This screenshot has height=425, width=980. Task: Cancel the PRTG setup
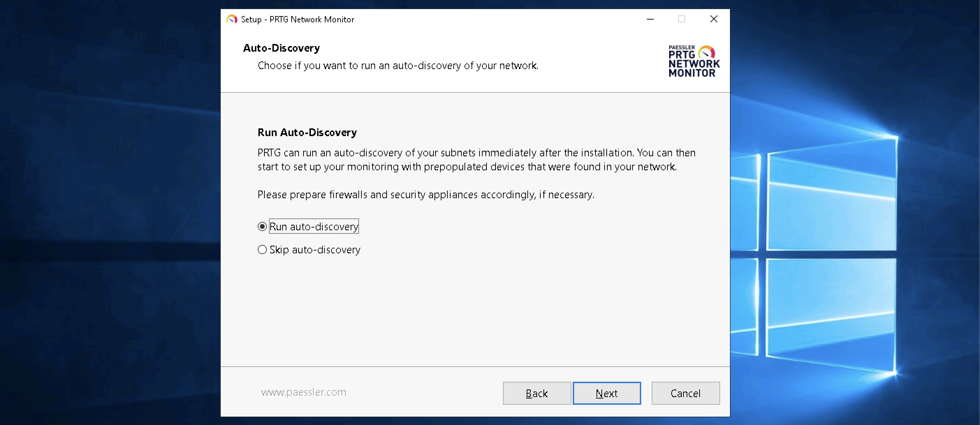[x=685, y=393]
